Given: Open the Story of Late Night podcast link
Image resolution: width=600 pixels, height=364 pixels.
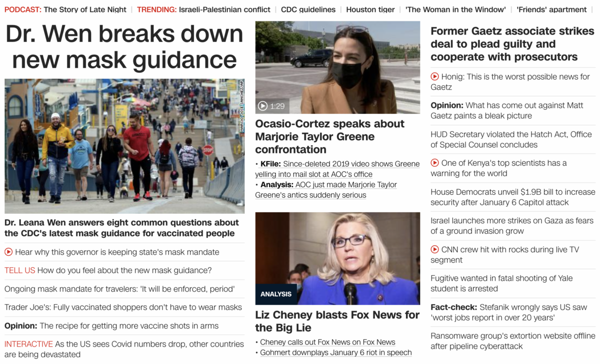Looking at the screenshot, I should (85, 9).
